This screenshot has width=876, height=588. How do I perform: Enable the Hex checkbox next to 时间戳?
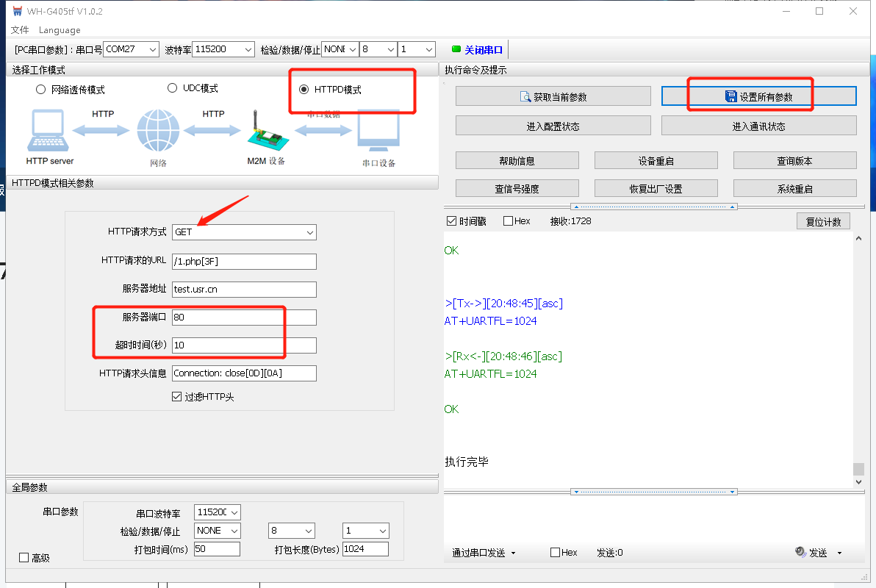pos(509,221)
